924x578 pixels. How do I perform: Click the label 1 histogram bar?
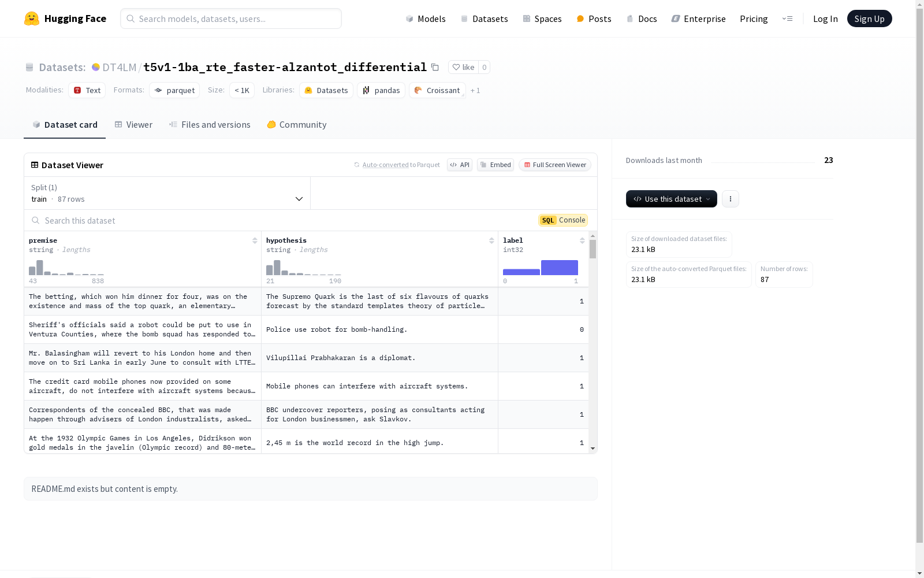pos(560,268)
